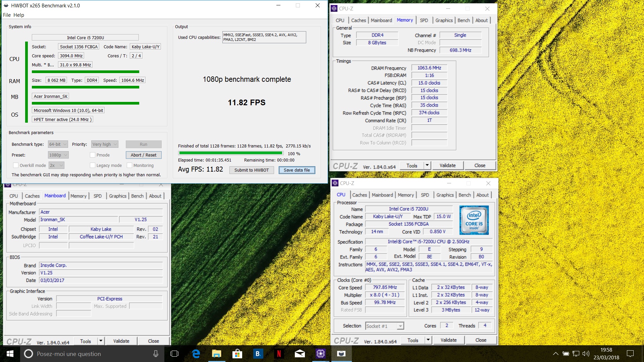Click the taskbar clock and date
This screenshot has height=362, width=644.
pyautogui.click(x=606, y=354)
